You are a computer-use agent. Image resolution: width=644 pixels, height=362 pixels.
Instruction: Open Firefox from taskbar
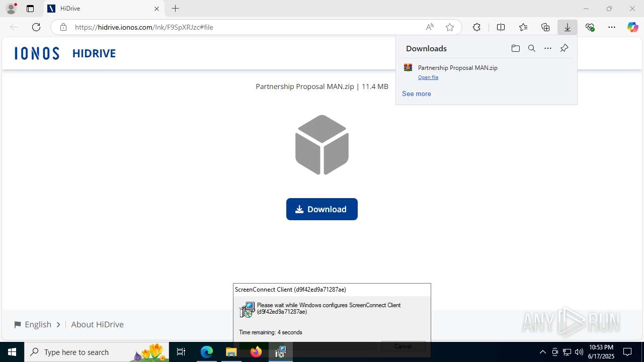[x=256, y=352]
